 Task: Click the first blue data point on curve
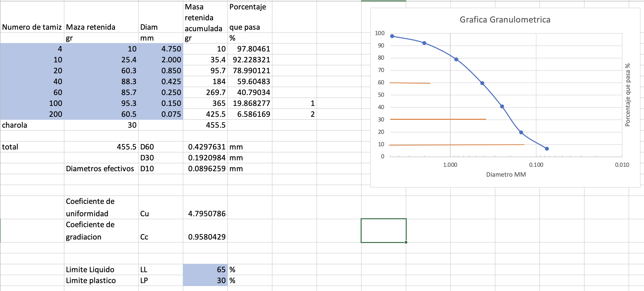pos(392,36)
